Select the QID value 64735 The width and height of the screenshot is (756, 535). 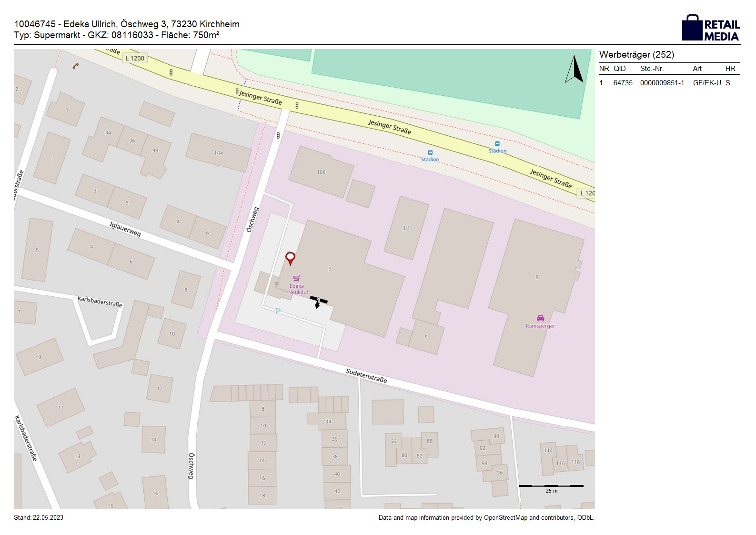pyautogui.click(x=623, y=83)
